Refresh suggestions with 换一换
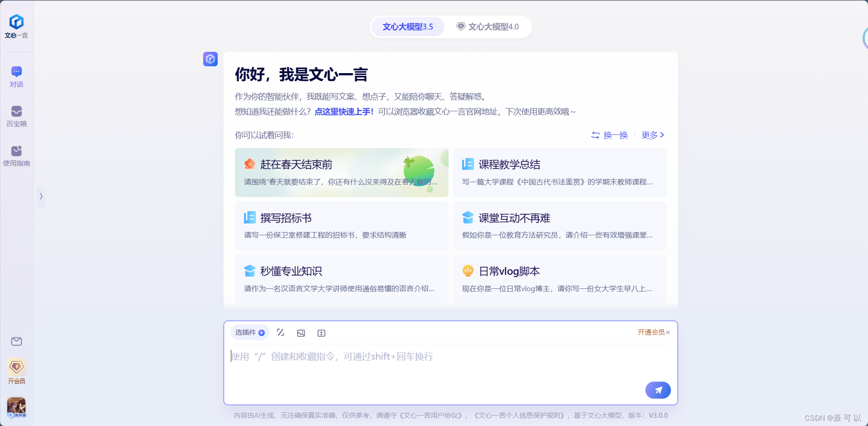Image resolution: width=868 pixels, height=426 pixels. 609,135
